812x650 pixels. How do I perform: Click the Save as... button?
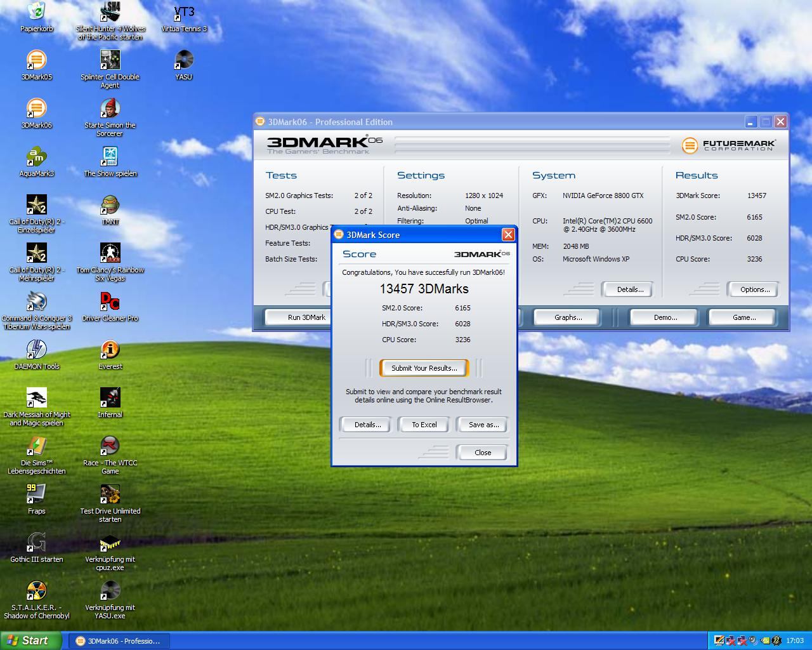tap(483, 425)
